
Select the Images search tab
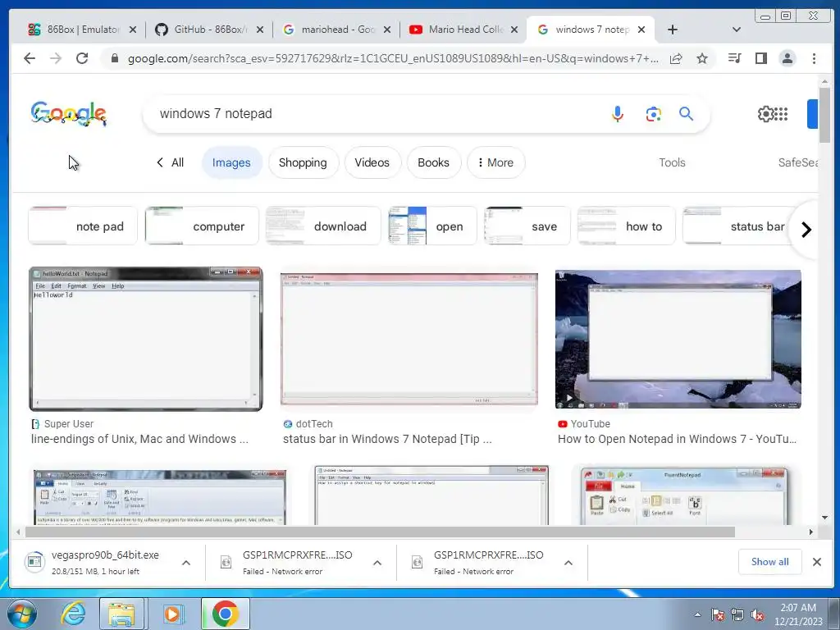click(231, 162)
